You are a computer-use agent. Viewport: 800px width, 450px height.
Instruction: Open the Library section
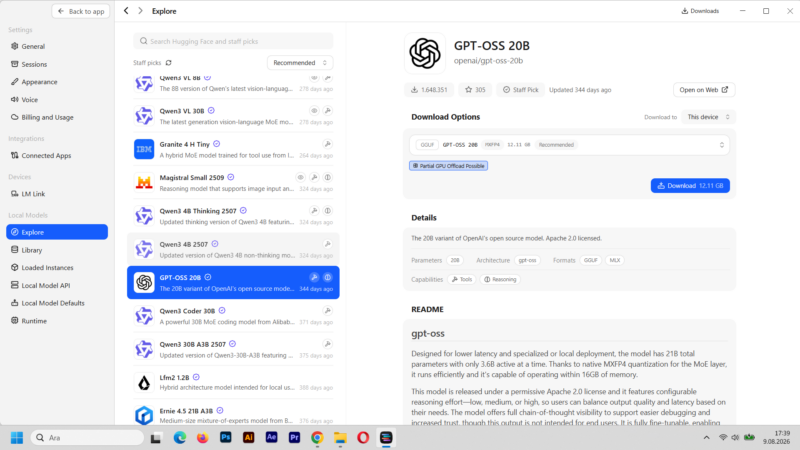coord(57,250)
